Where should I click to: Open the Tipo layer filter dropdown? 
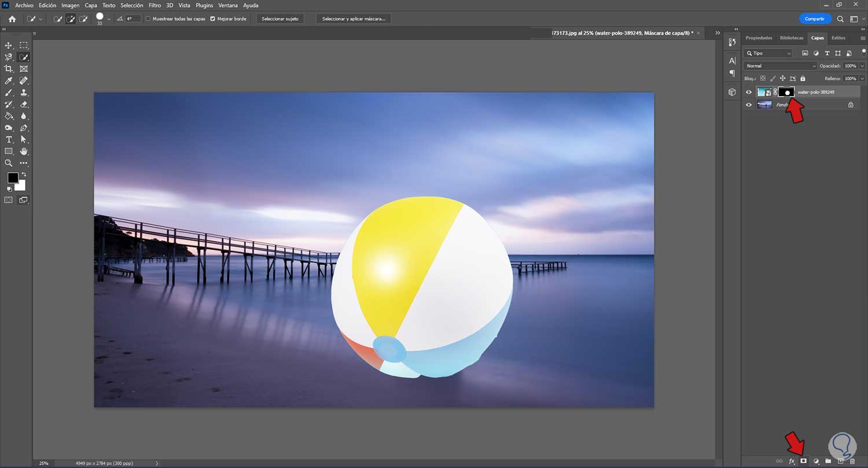pyautogui.click(x=768, y=53)
